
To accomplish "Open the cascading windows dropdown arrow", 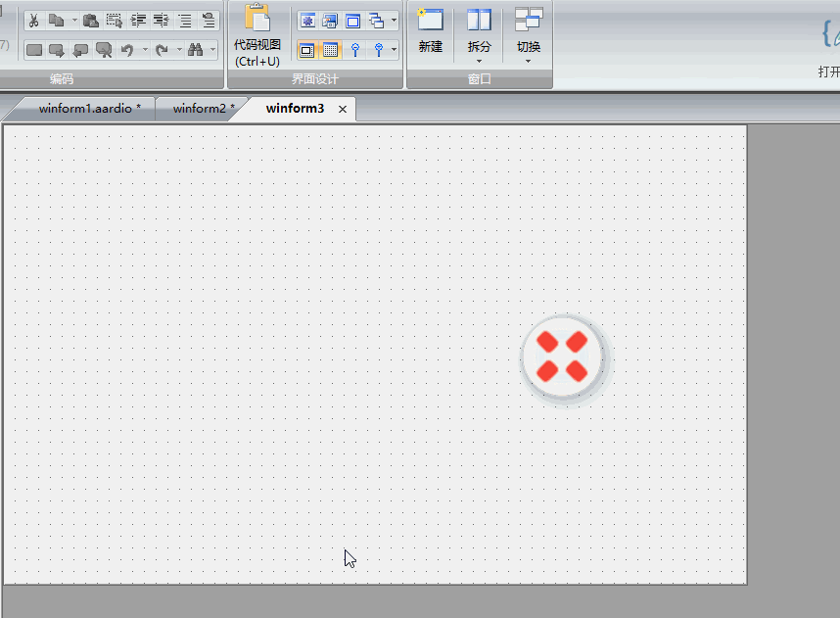I will [x=394, y=22].
